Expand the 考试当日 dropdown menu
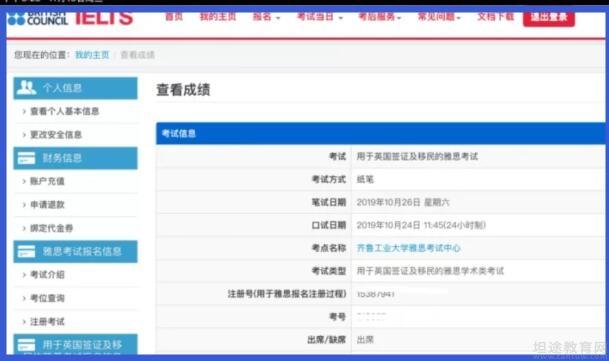609x361 pixels. (x=320, y=17)
